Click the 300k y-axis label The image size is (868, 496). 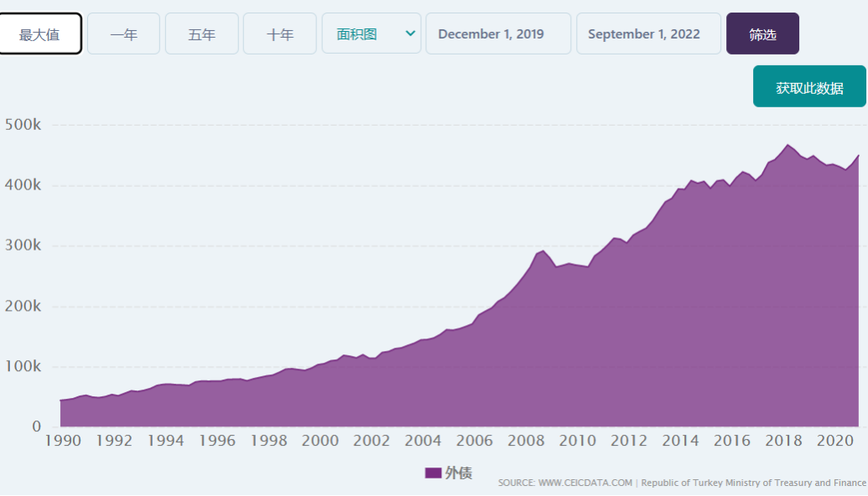23,245
